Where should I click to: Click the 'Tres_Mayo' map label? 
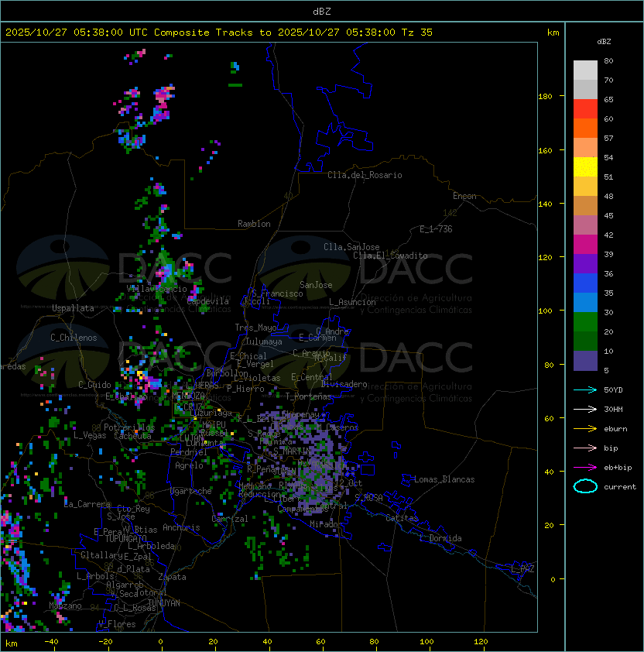(255, 328)
